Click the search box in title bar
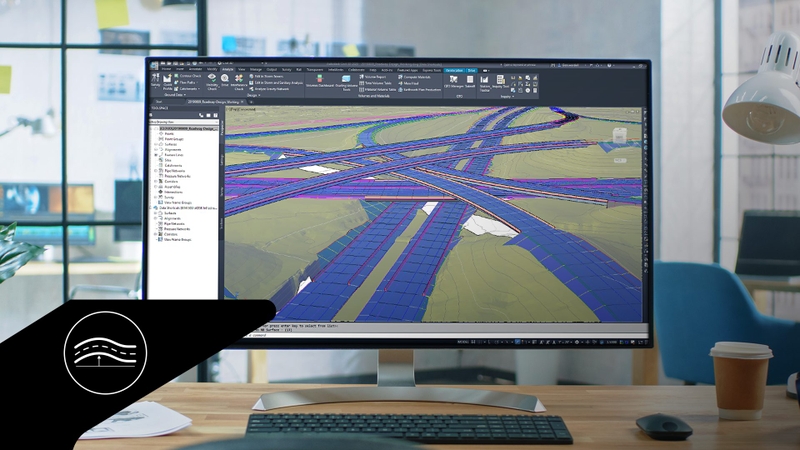The image size is (800, 450). (x=520, y=65)
